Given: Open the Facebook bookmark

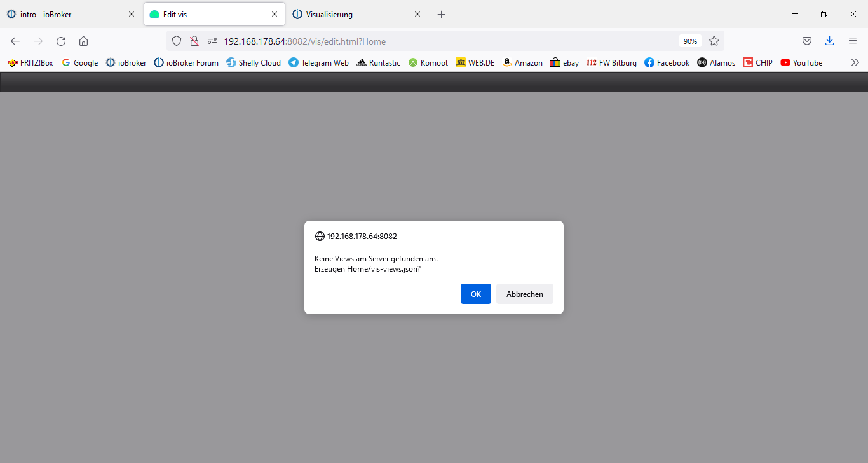Looking at the screenshot, I should [667, 62].
